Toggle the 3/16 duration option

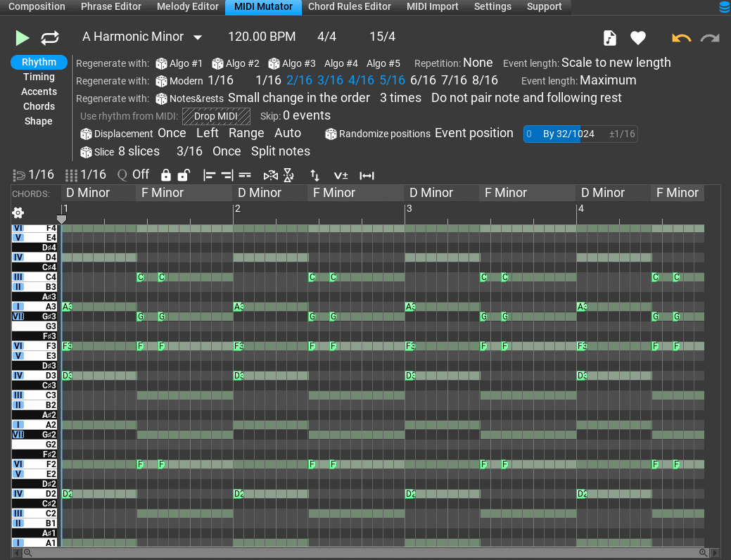click(x=330, y=81)
